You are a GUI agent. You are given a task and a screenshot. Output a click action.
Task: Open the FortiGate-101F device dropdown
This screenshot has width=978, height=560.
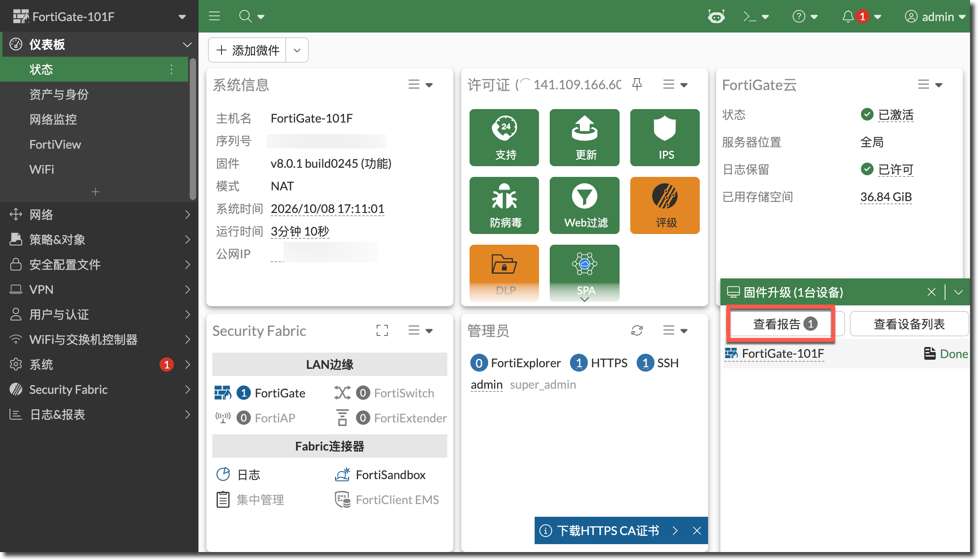[x=99, y=16]
